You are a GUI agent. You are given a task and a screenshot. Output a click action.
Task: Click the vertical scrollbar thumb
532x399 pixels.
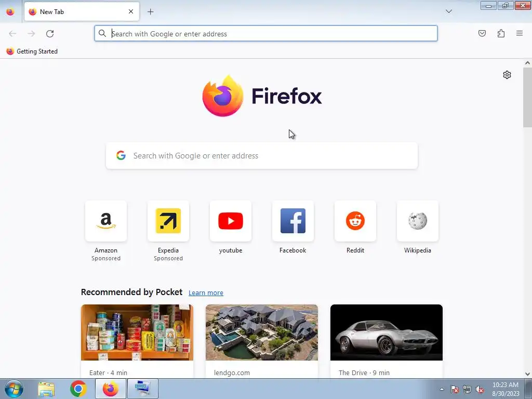click(527, 97)
